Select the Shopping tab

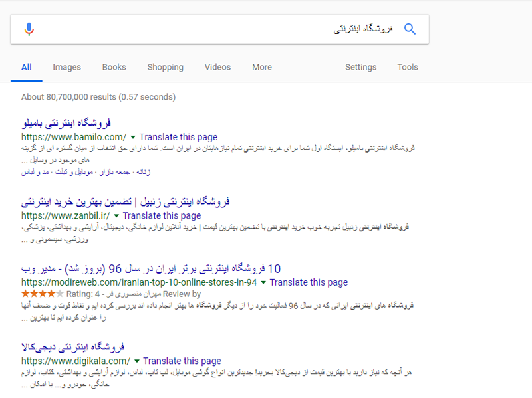coord(165,67)
